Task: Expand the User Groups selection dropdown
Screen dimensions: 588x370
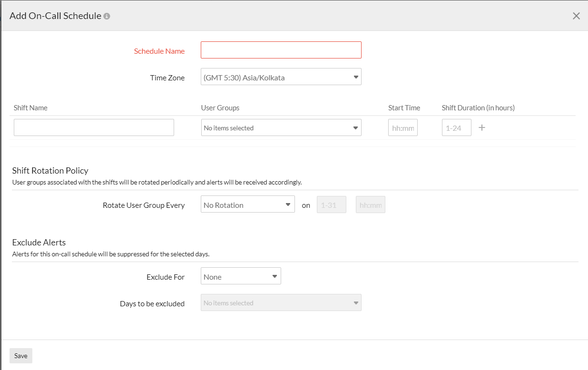Action: (x=281, y=127)
